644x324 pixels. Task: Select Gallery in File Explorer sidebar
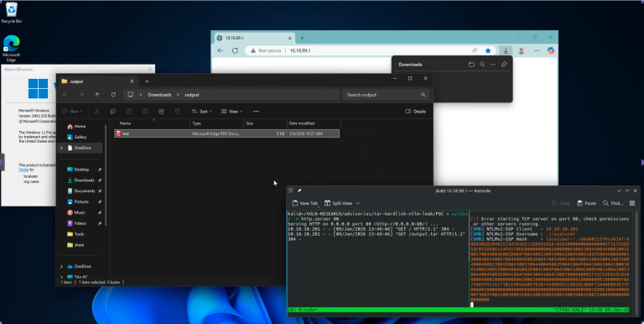[80, 137]
